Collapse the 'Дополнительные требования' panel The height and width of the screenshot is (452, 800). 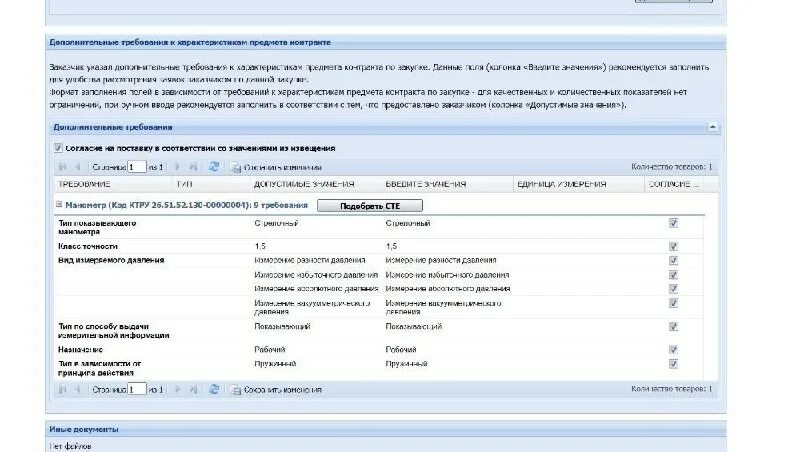point(712,127)
